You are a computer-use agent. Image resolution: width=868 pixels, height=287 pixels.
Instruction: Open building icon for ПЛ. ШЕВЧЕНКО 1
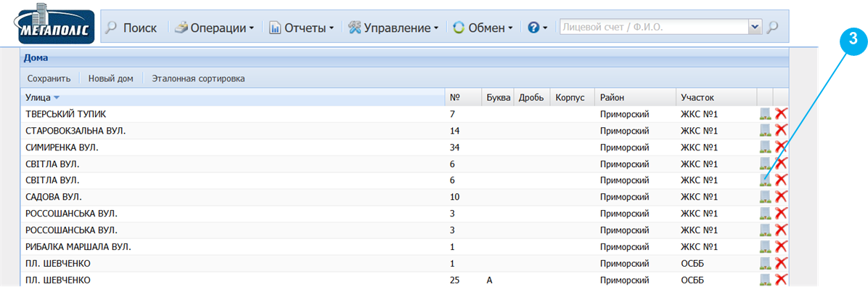pos(765,263)
